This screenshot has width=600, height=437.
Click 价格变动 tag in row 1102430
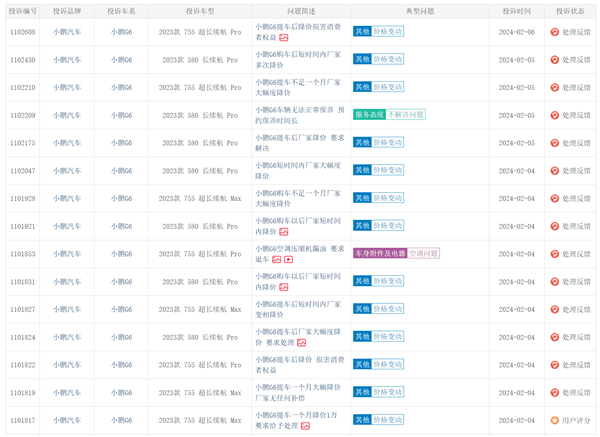coord(388,59)
